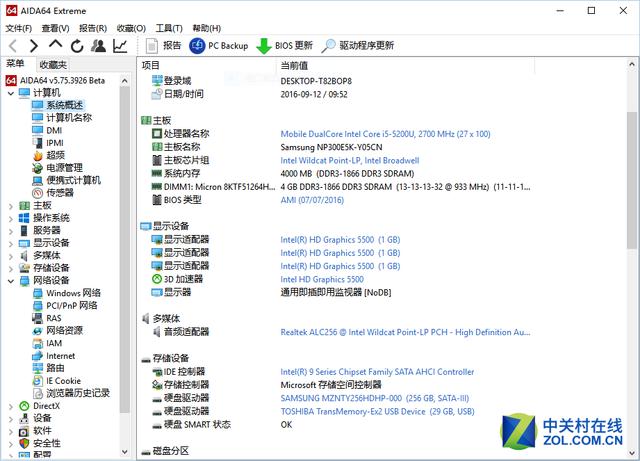Screen dimensions: 640x461
Task: Select the 便携式计算机 laptop icon
Action: point(38,180)
